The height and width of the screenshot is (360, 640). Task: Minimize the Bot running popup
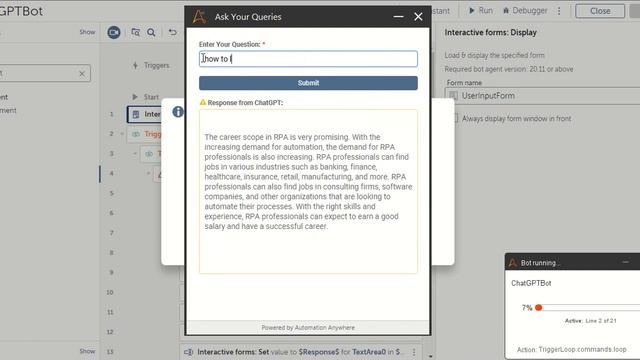click(626, 262)
